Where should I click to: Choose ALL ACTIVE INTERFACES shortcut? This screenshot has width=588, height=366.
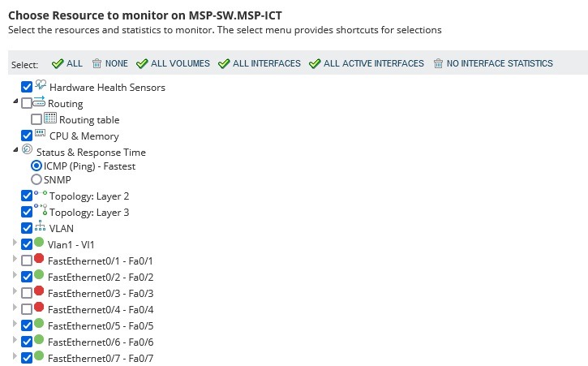pos(366,63)
